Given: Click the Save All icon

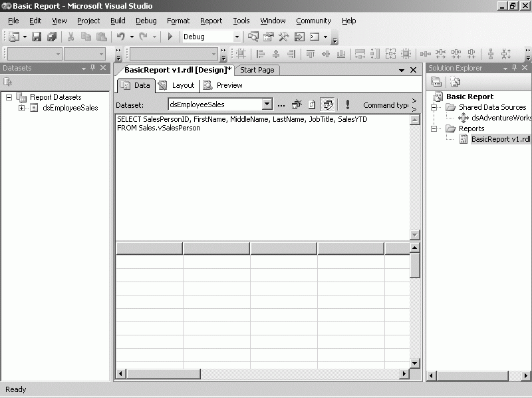Looking at the screenshot, I should coord(52,37).
